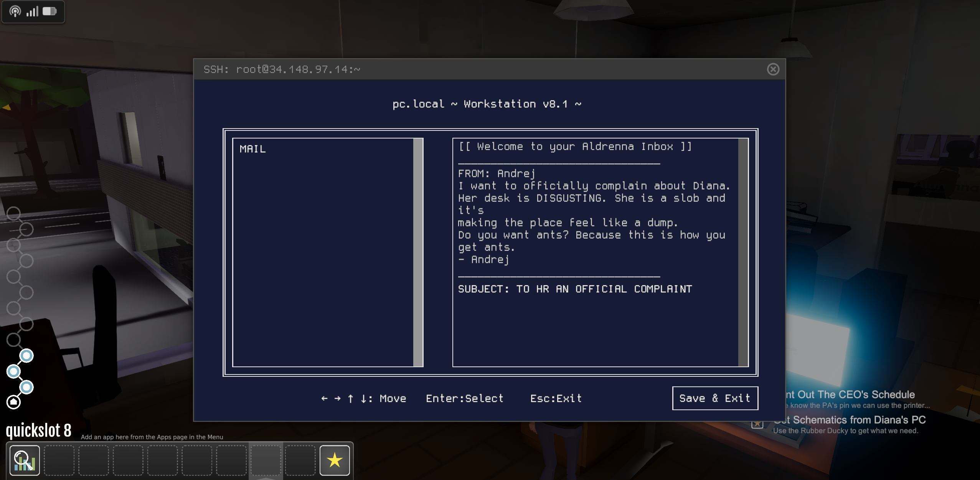
Task: Close the SSH terminal window
Action: coord(773,69)
